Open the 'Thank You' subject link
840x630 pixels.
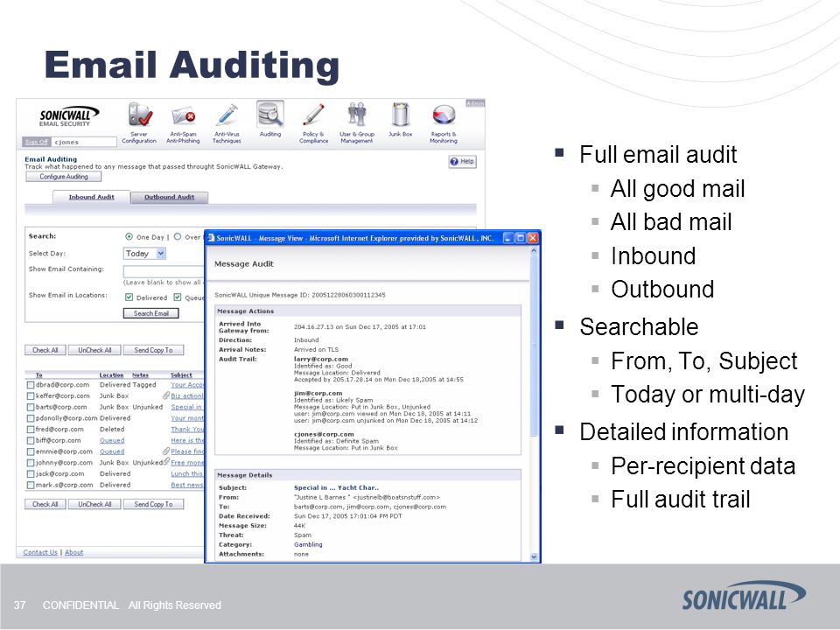point(187,430)
